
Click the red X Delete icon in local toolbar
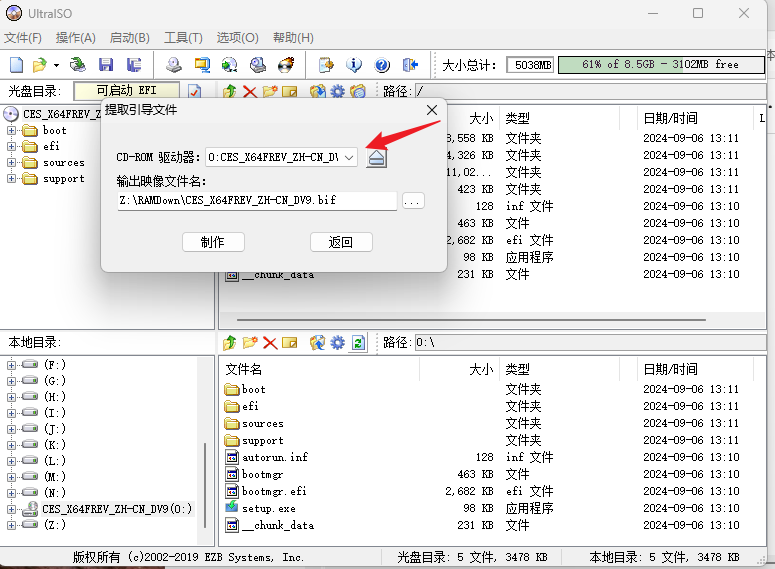270,342
